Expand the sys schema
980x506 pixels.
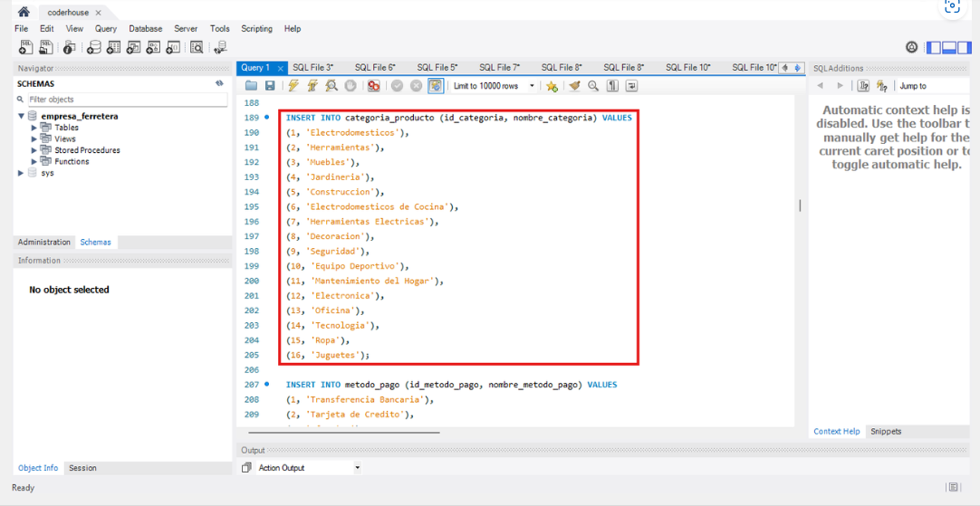point(21,173)
